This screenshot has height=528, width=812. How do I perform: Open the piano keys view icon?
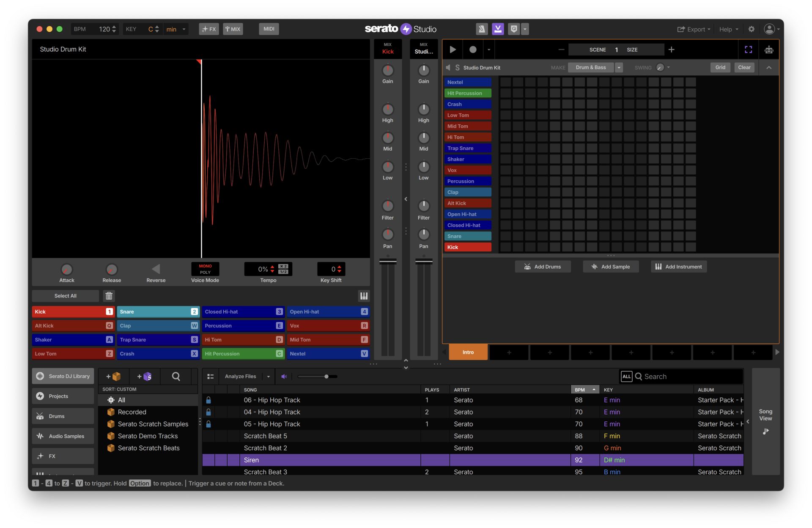[364, 296]
